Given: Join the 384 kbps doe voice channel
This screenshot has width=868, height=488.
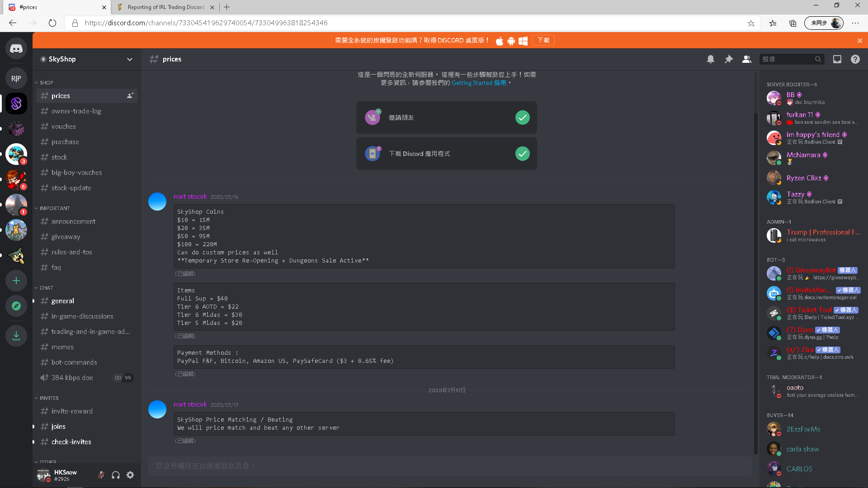Looking at the screenshot, I should click(87, 378).
